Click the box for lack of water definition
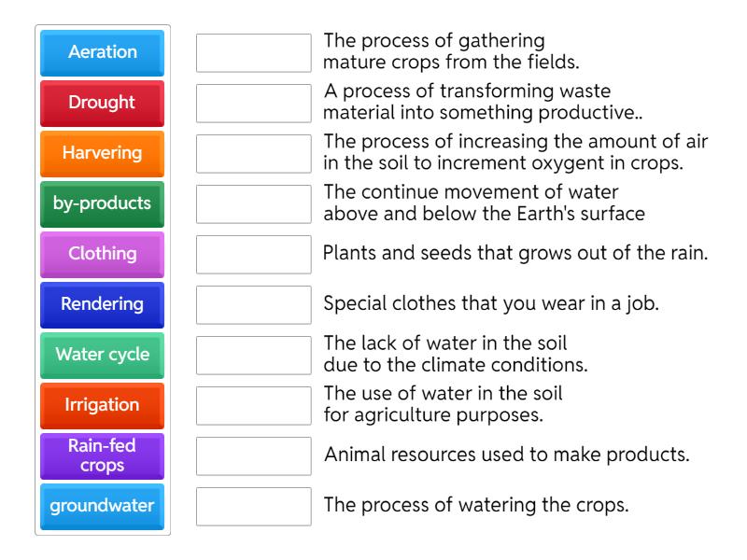Screen dimensions: 747x560 coord(254,356)
